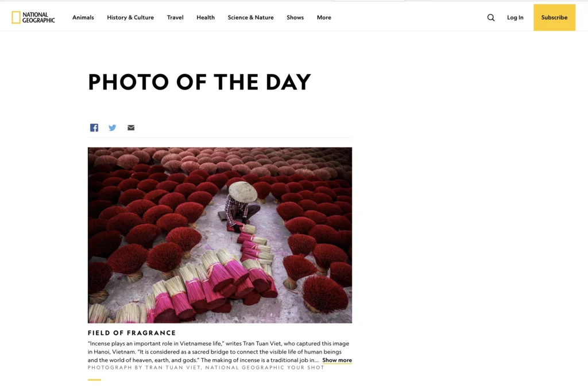Click the photograph credit line
The image size is (588, 389).
[x=206, y=368]
